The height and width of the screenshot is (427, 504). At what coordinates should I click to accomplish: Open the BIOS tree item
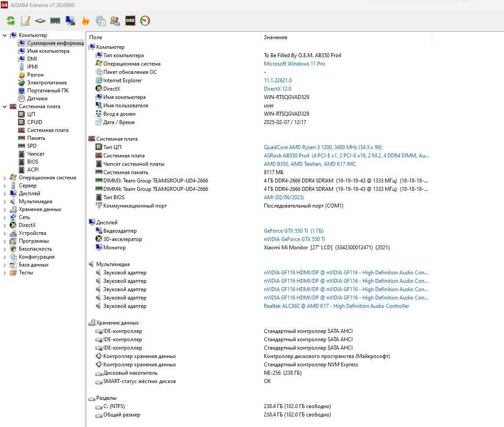33,162
